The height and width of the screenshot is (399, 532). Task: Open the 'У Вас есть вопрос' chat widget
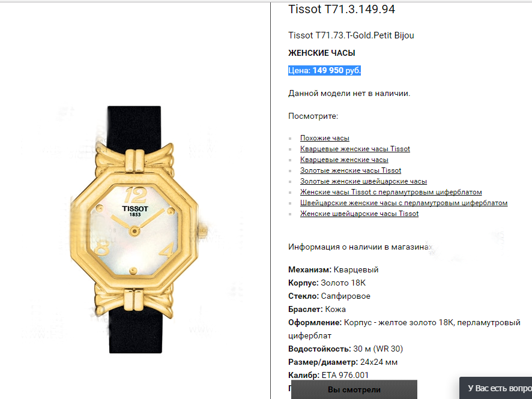(x=496, y=388)
